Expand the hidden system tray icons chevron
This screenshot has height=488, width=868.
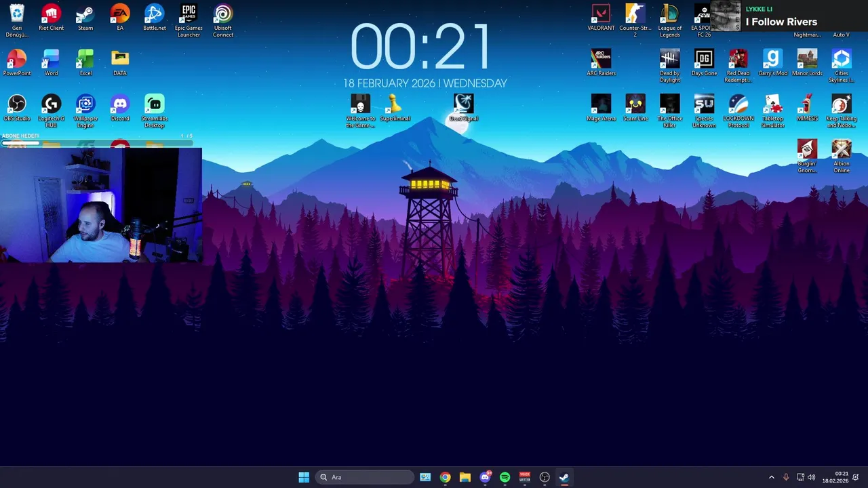pos(771,477)
